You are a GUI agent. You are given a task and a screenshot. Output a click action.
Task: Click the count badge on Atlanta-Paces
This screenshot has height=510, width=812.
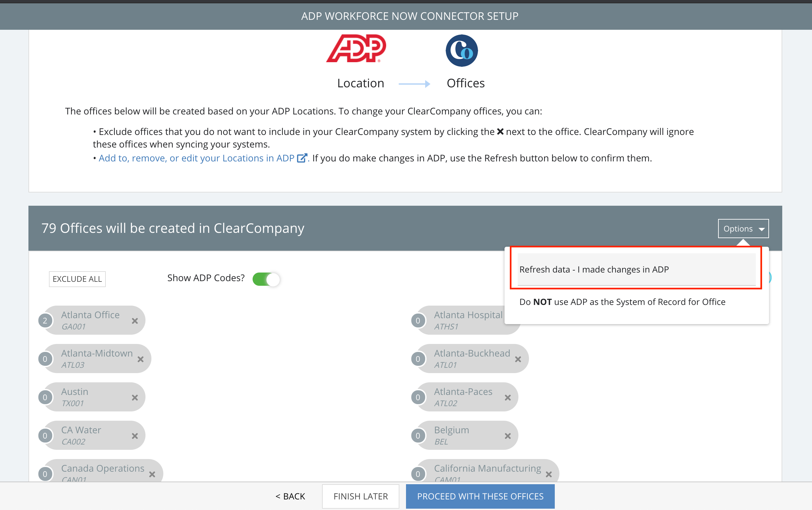tap(418, 397)
